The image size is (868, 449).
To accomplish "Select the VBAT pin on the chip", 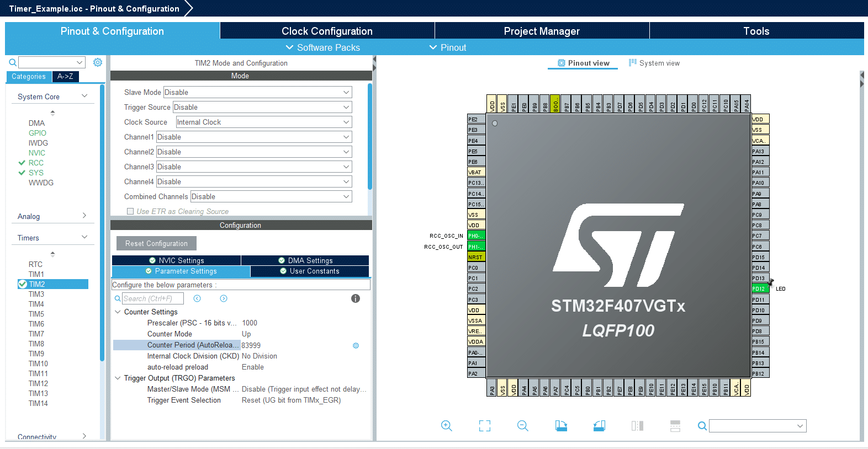I will [x=477, y=172].
